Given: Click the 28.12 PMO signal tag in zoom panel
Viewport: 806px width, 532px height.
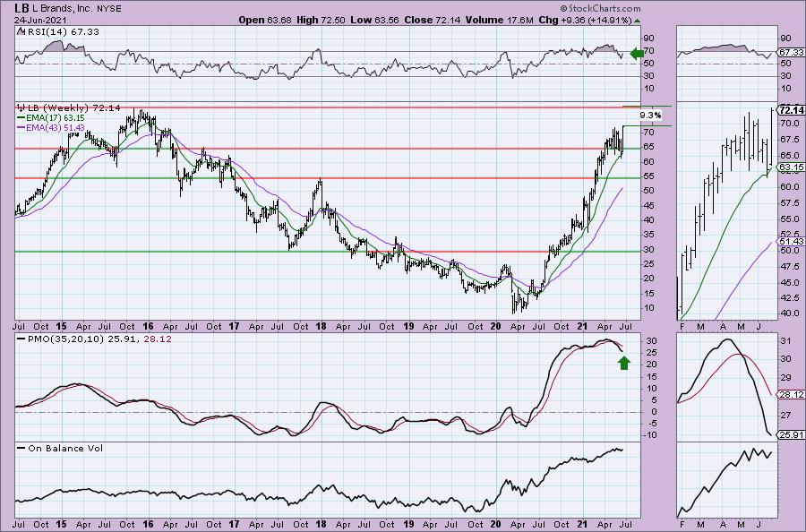Looking at the screenshot, I should 791,394.
